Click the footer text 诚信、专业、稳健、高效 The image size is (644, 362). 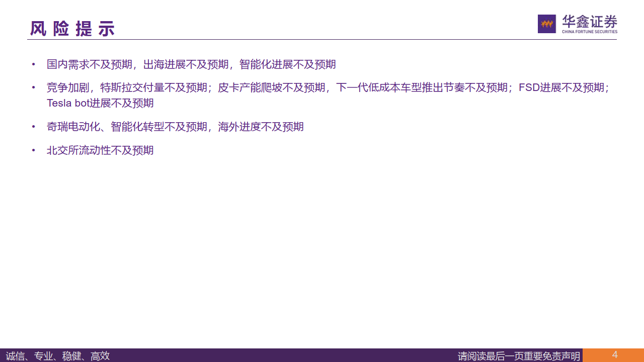click(58, 356)
